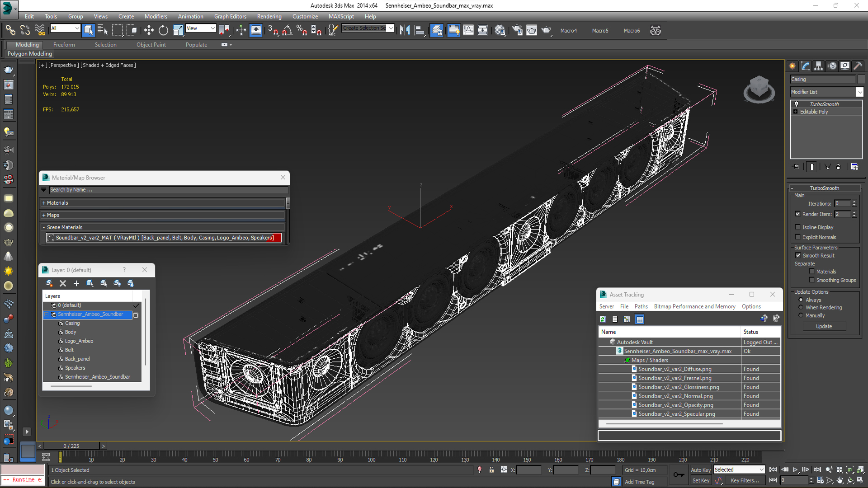The height and width of the screenshot is (488, 868).
Task: Click the time slider 0 / 225 handle
Action: 71,446
